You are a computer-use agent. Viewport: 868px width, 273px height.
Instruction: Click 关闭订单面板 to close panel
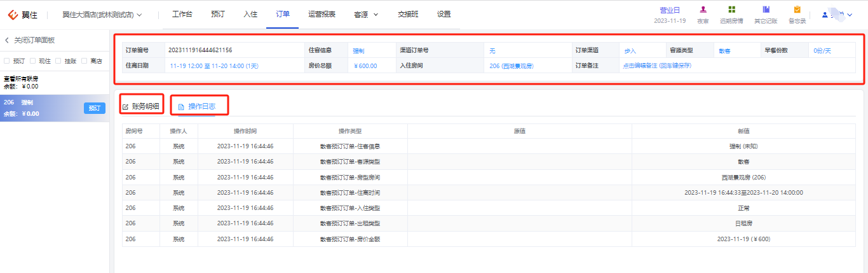[34, 40]
